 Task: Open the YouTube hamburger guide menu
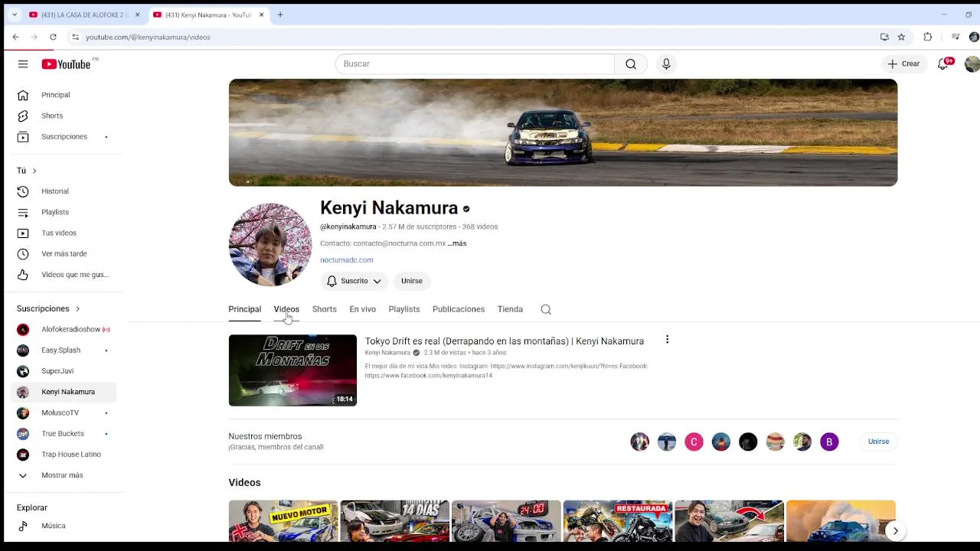point(23,64)
